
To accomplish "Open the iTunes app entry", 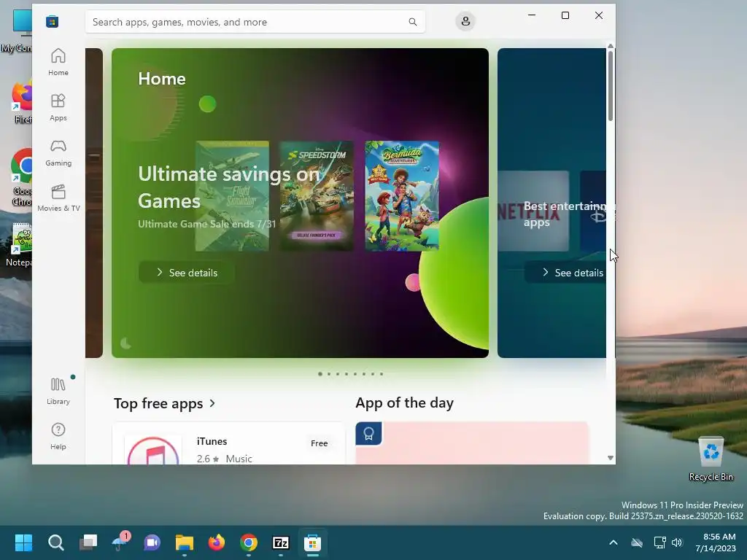I will click(x=228, y=443).
